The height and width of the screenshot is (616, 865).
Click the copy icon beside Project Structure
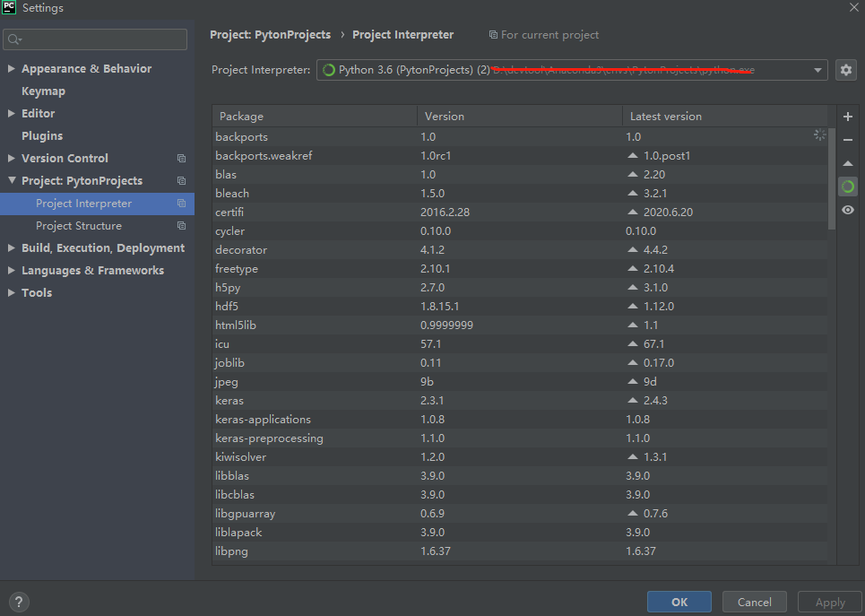click(181, 226)
